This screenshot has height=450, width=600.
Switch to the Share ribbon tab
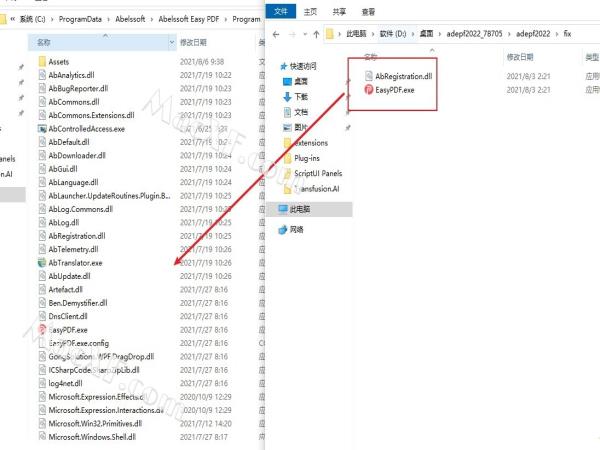339,12
